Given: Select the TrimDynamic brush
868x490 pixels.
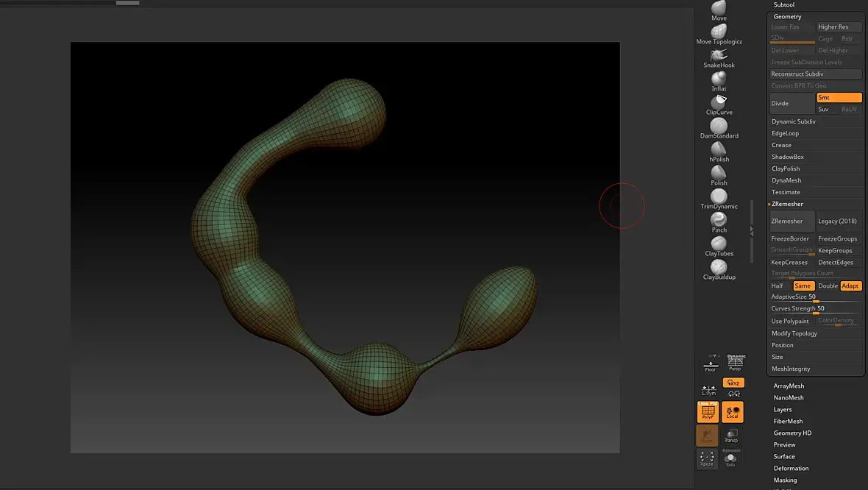Looking at the screenshot, I should pos(719,199).
